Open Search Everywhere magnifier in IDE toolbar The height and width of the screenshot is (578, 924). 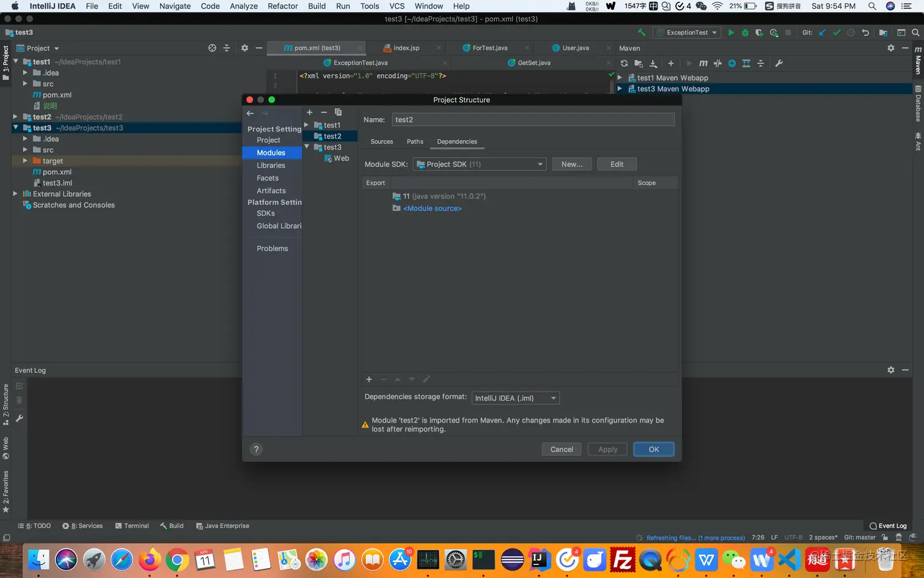click(915, 32)
